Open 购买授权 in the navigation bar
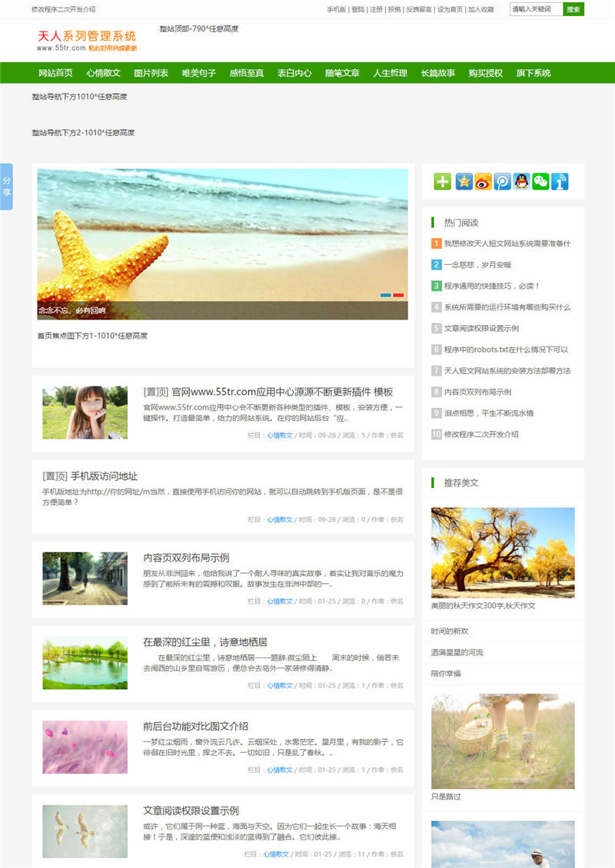This screenshot has width=615, height=868. pos(485,73)
